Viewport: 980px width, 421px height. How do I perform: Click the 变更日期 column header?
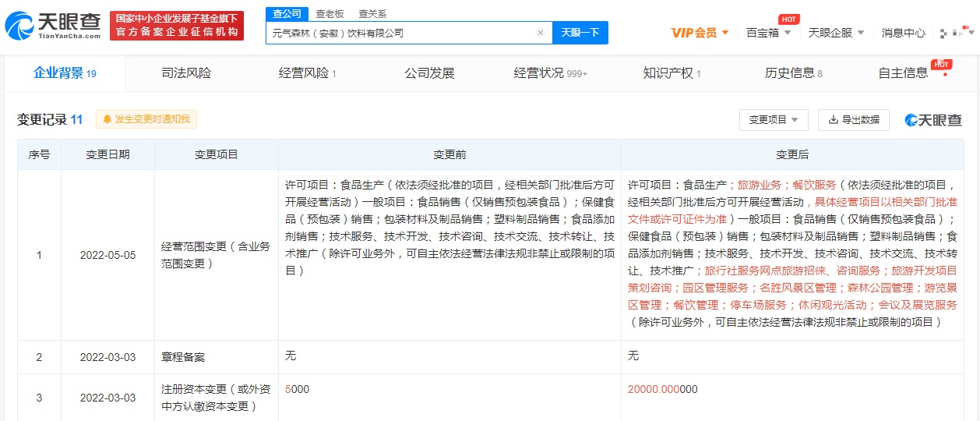click(108, 155)
